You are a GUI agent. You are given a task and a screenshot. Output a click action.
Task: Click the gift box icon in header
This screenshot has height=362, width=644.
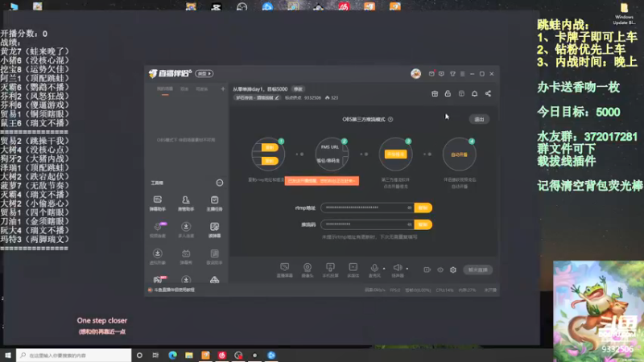click(435, 93)
